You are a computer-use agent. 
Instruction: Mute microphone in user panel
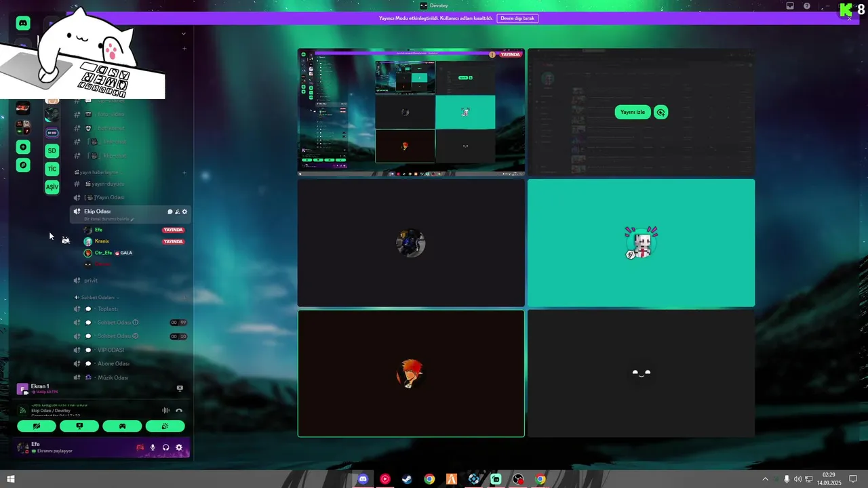tap(153, 447)
